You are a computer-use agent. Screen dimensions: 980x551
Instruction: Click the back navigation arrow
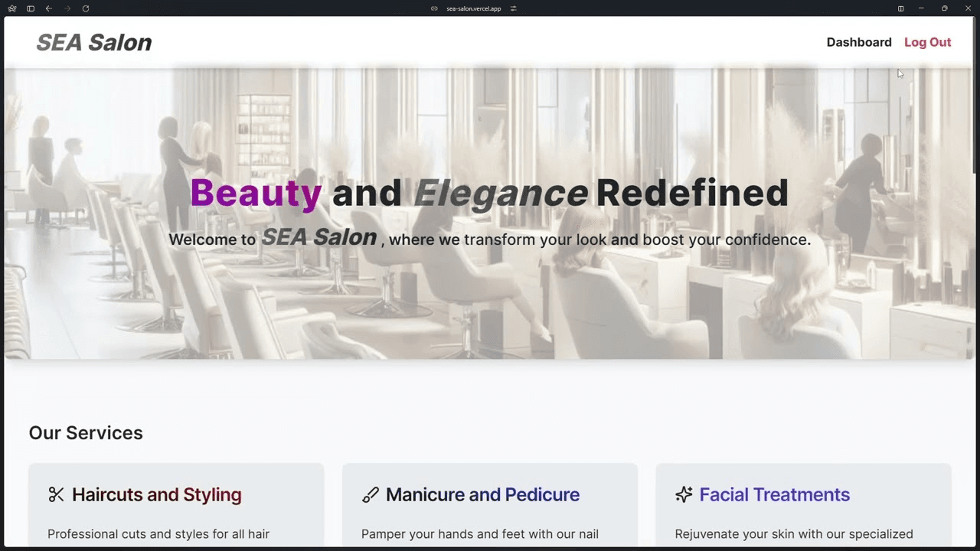48,8
